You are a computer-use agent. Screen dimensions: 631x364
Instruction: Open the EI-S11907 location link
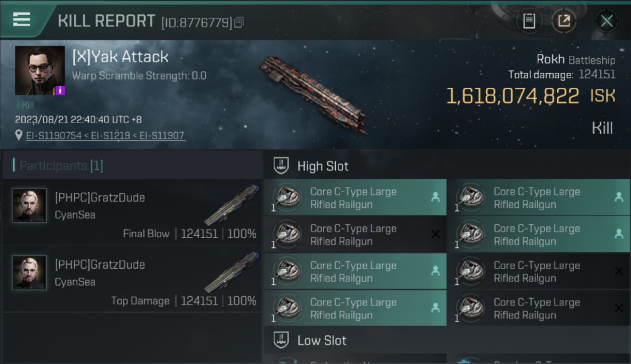click(162, 136)
